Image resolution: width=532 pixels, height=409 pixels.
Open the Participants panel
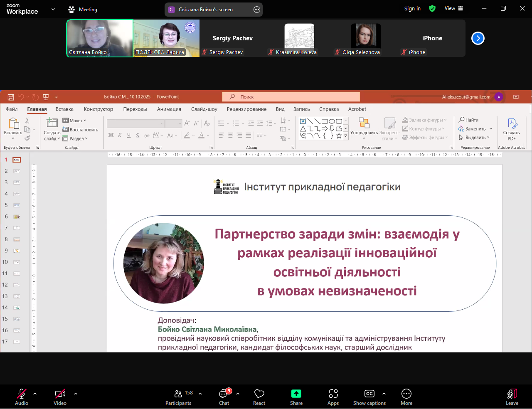179,397
